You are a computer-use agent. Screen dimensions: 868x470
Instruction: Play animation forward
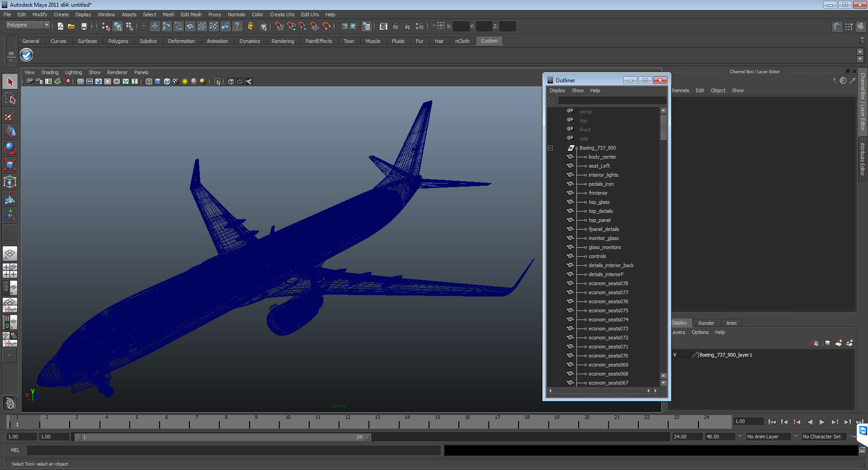coord(822,422)
